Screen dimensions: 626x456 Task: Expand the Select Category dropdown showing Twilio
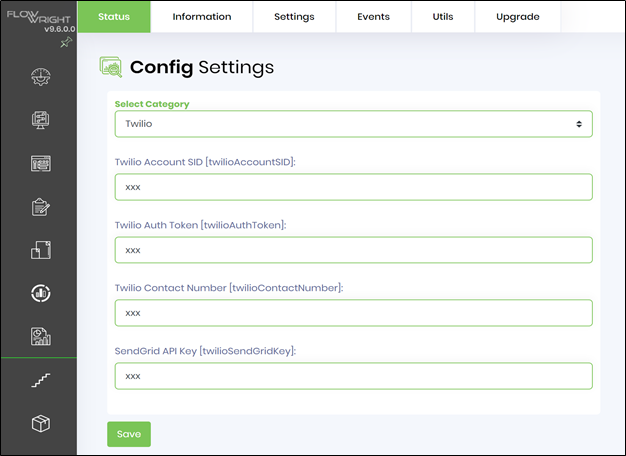pyautogui.click(x=353, y=124)
